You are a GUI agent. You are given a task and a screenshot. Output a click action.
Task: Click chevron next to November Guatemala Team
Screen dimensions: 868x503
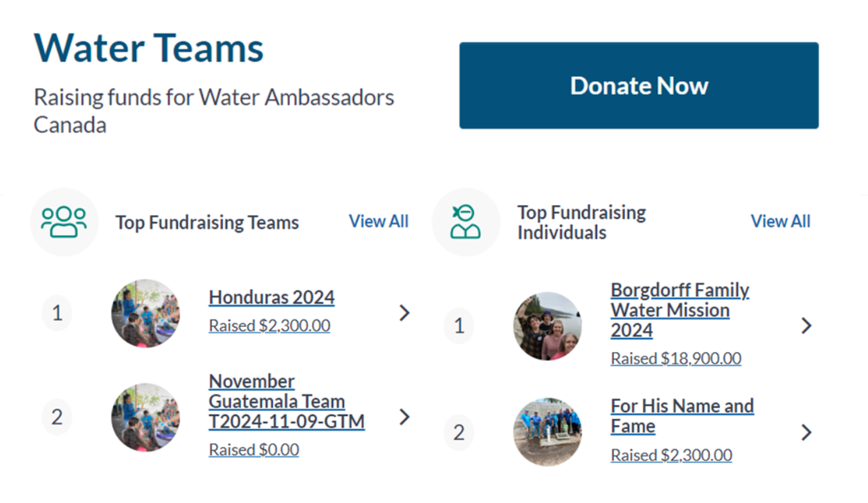pyautogui.click(x=404, y=417)
